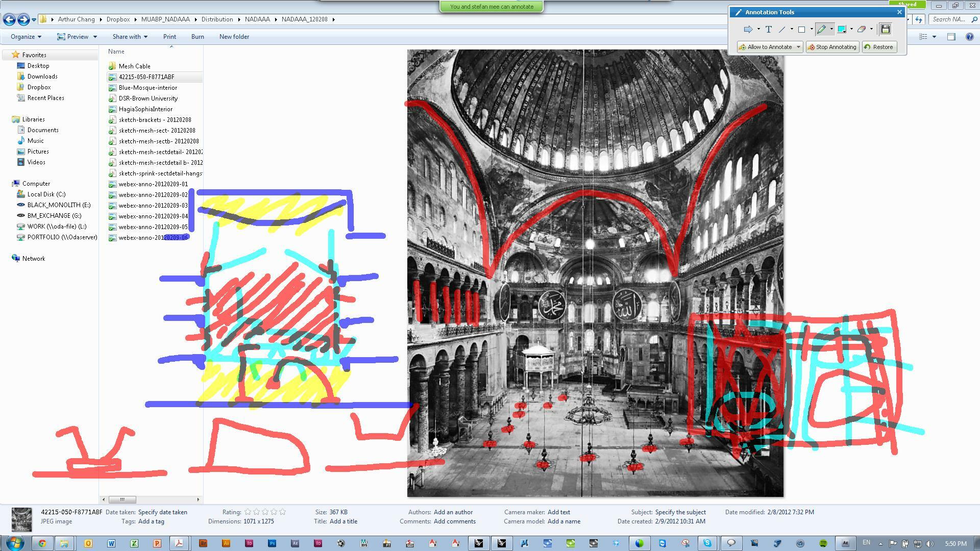Select file sketch-brackets - 20120208

point(155,120)
